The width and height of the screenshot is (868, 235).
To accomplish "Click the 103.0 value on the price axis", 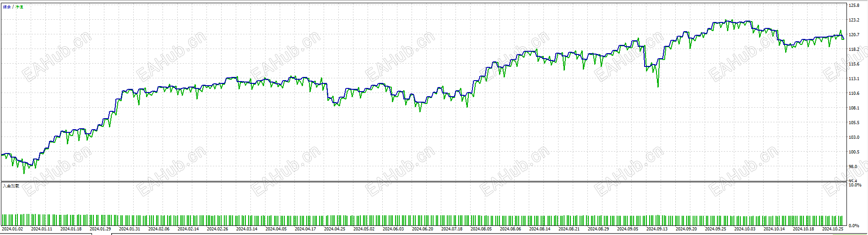I will (x=854, y=137).
